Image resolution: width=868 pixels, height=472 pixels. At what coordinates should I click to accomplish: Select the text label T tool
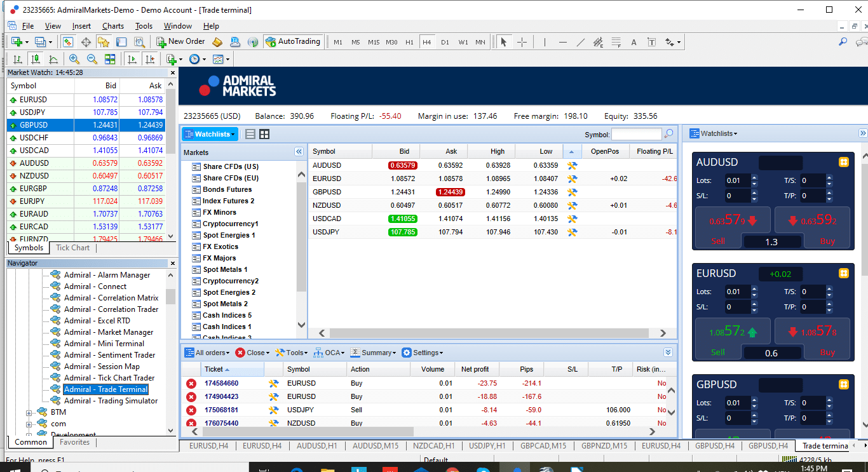click(x=652, y=42)
